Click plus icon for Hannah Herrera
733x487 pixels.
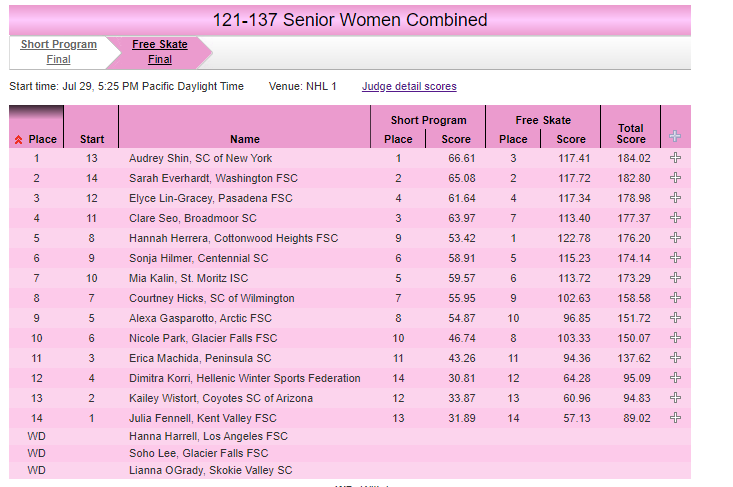(675, 238)
